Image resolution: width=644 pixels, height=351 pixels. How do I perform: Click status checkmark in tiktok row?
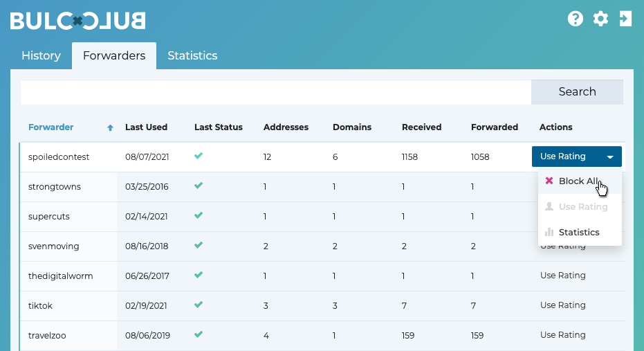[x=199, y=305]
